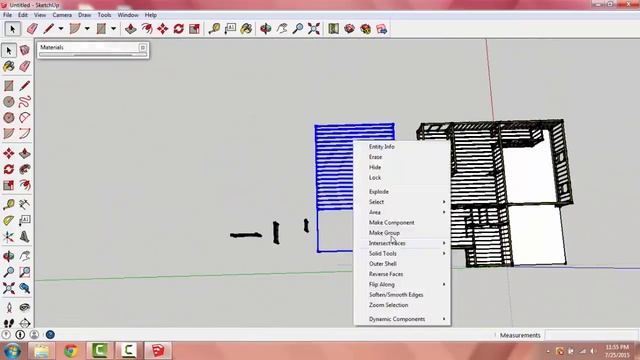Choose the Scale tool in top toolbar
The height and width of the screenshot is (360, 640).
tap(194, 29)
